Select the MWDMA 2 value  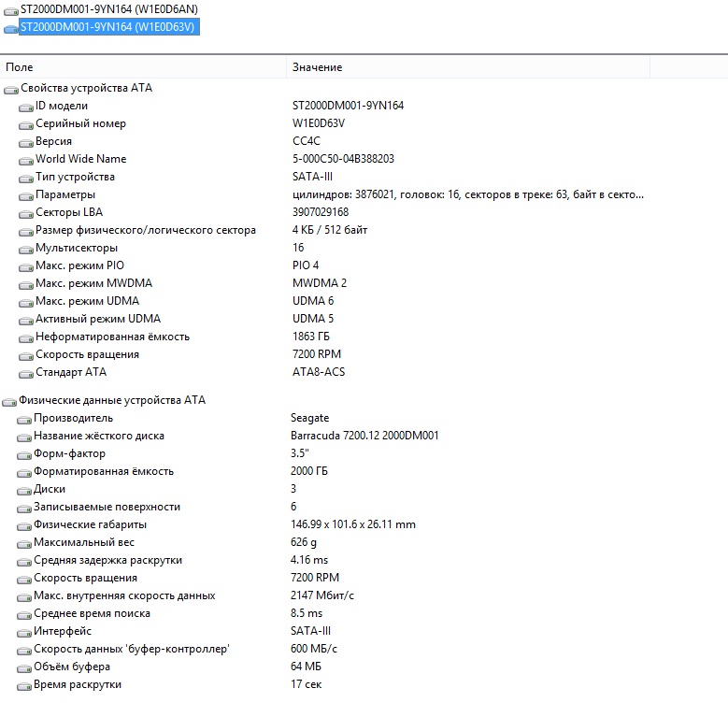(x=320, y=283)
